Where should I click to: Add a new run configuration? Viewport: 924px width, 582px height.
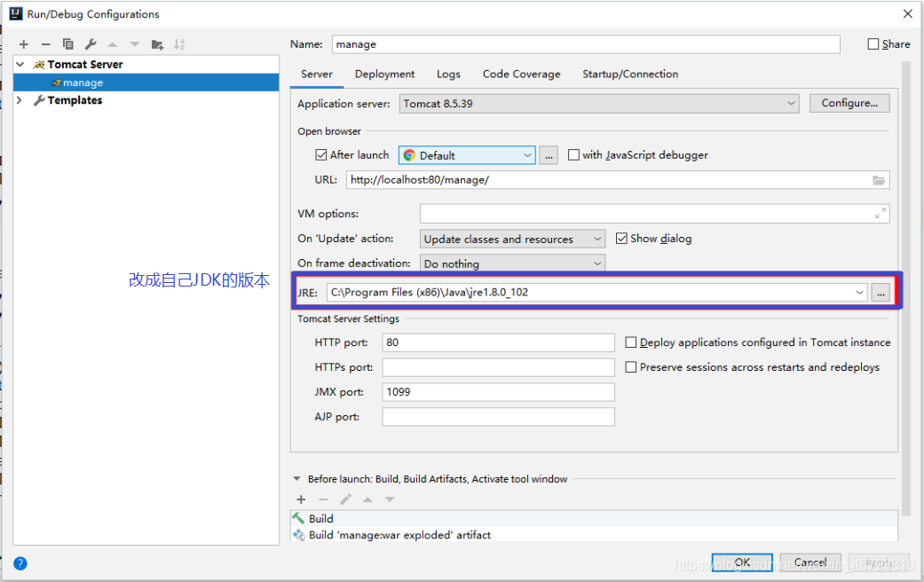(23, 43)
